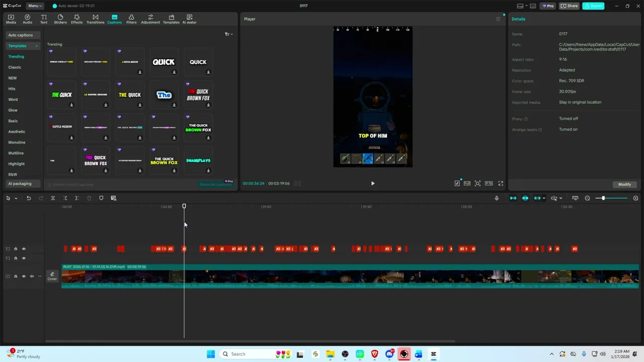Open the Adjustment panel icon
This screenshot has width=644, height=362.
click(150, 19)
